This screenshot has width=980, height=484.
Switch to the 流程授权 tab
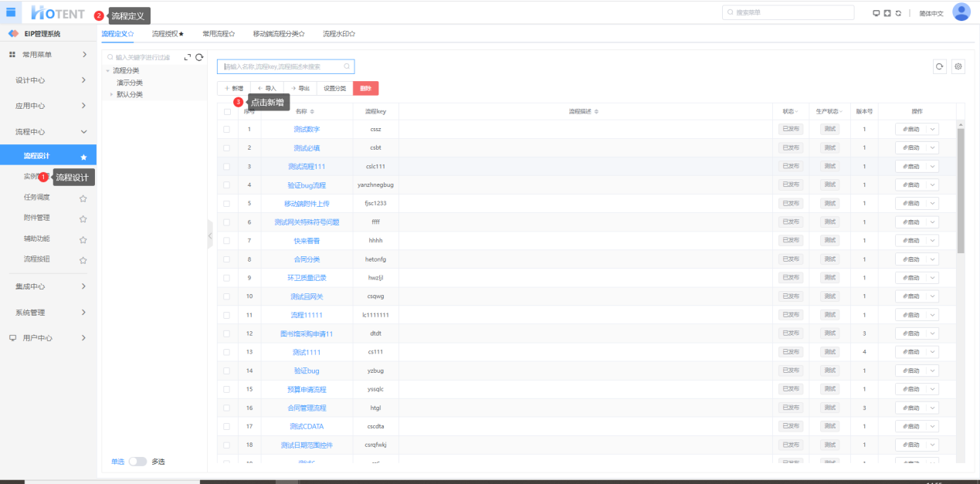click(168, 34)
